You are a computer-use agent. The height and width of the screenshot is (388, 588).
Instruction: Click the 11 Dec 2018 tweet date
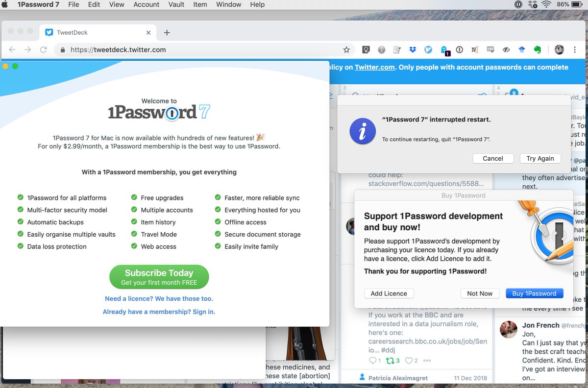470,378
